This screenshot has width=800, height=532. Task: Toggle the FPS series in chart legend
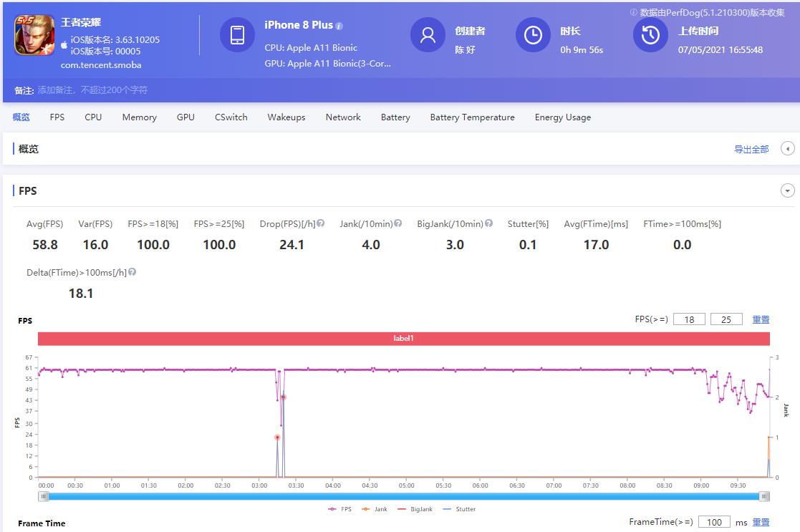340,509
